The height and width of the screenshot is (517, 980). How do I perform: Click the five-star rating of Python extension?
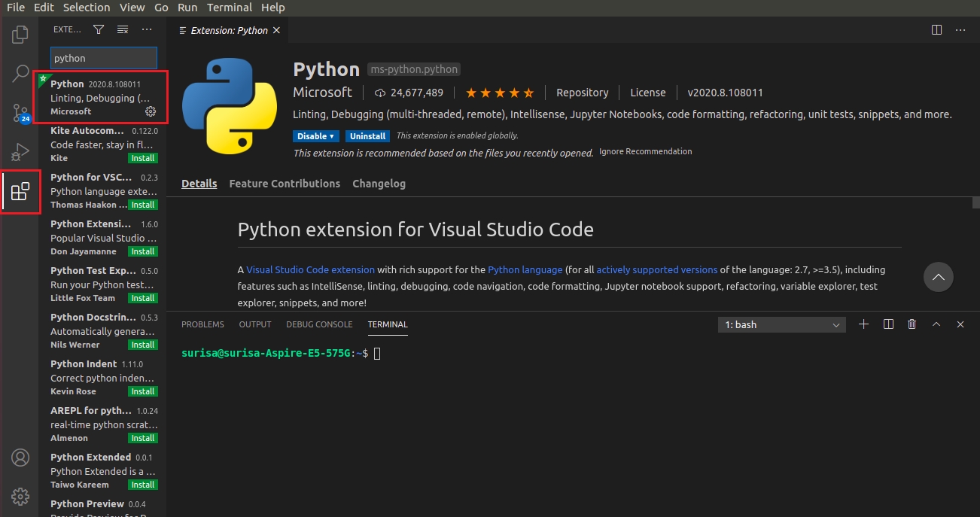[x=500, y=93]
